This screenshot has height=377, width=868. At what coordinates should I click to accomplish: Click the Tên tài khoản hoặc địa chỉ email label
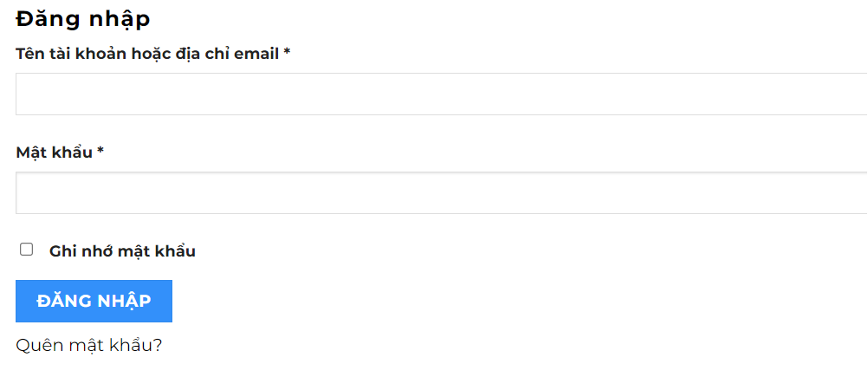point(147,54)
